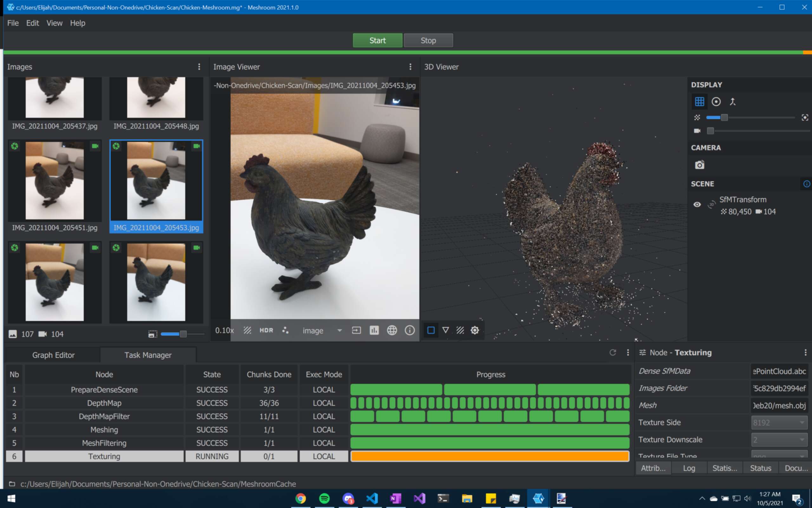
Task: Open Visual Studio Code from the taskbar
Action: 372,498
